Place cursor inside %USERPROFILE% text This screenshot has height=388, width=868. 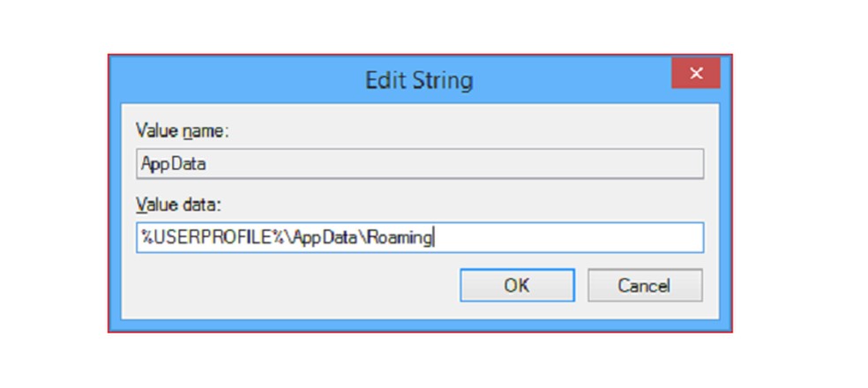coord(185,237)
